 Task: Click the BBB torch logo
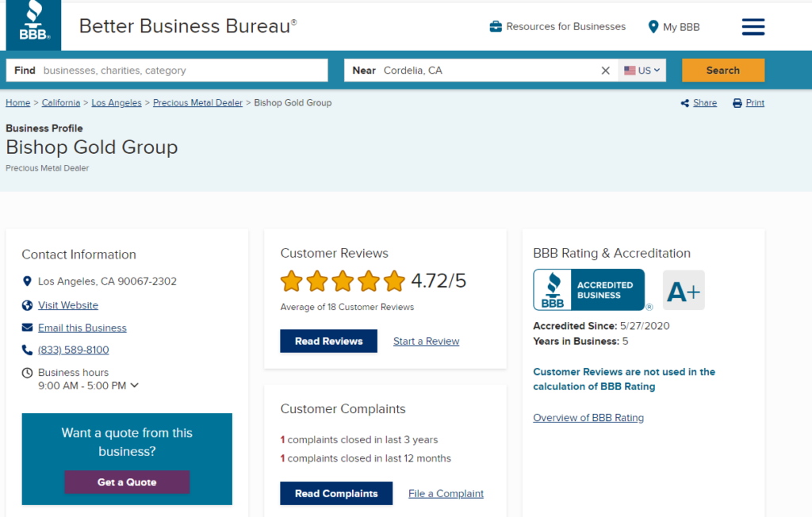[x=33, y=25]
